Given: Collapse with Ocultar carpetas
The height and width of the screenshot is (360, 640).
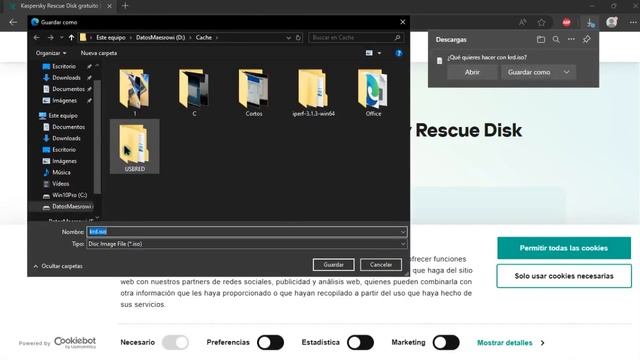Looking at the screenshot, I should (58, 266).
